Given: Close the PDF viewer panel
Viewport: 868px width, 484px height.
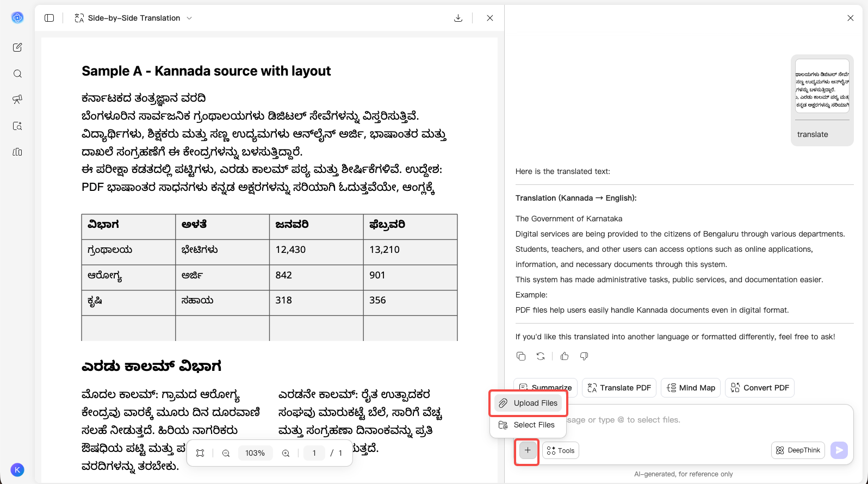Looking at the screenshot, I should [x=490, y=18].
